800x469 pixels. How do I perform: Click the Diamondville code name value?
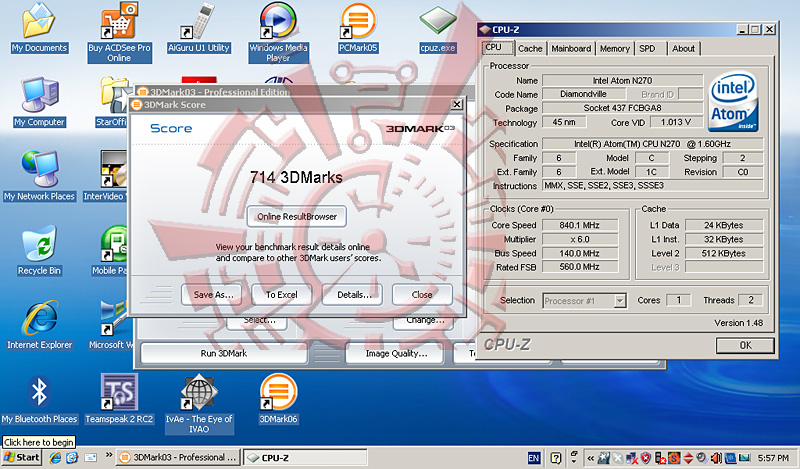pyautogui.click(x=583, y=94)
